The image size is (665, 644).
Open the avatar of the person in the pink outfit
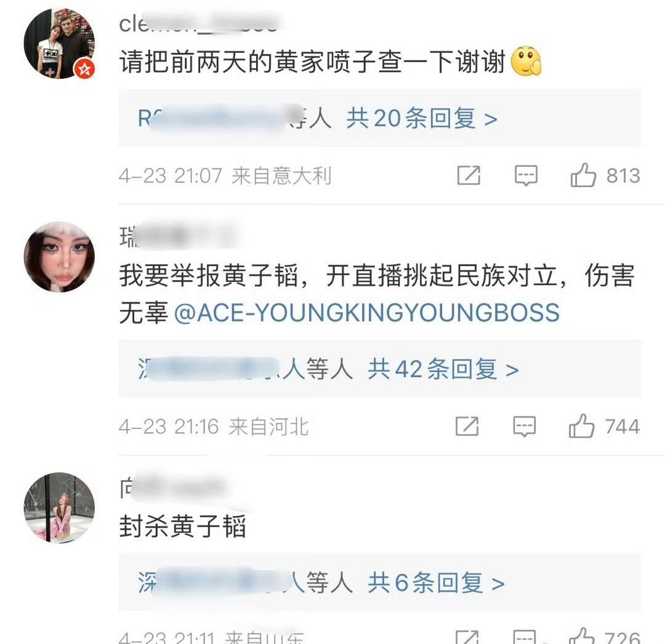click(x=59, y=507)
